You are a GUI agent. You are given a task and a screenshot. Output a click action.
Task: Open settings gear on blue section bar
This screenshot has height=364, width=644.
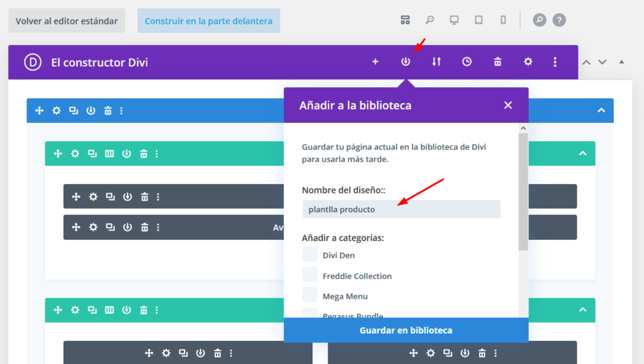(x=57, y=111)
